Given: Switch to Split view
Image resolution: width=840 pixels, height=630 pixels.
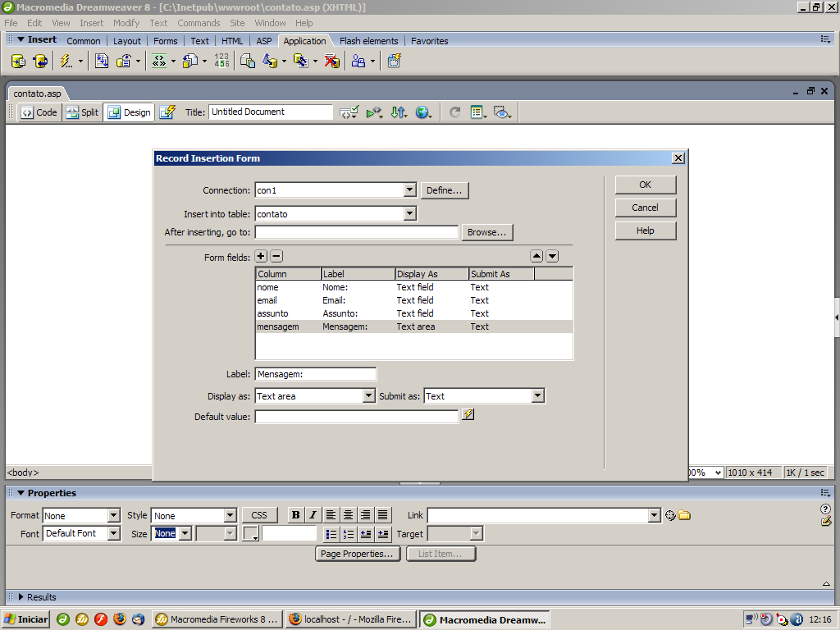Looking at the screenshot, I should point(83,112).
